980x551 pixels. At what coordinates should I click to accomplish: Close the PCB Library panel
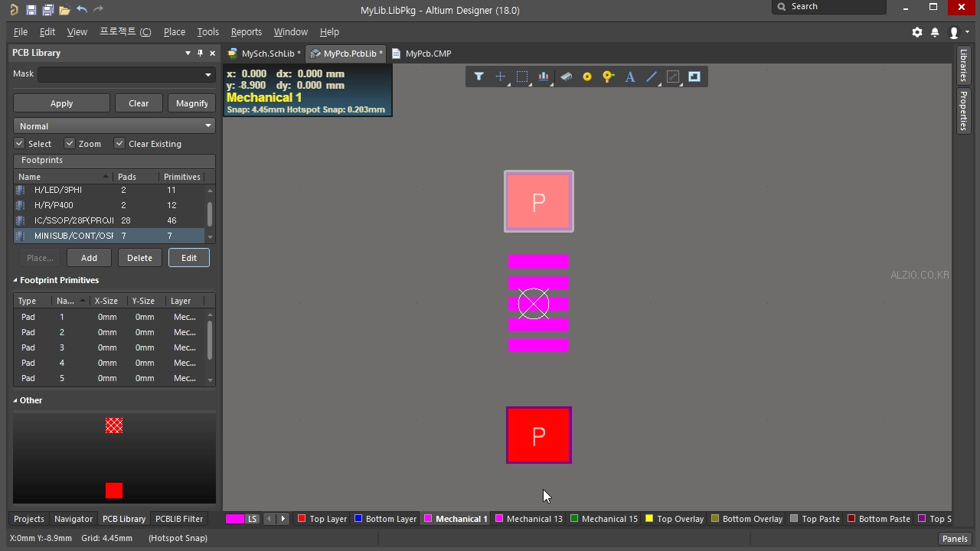pos(213,53)
